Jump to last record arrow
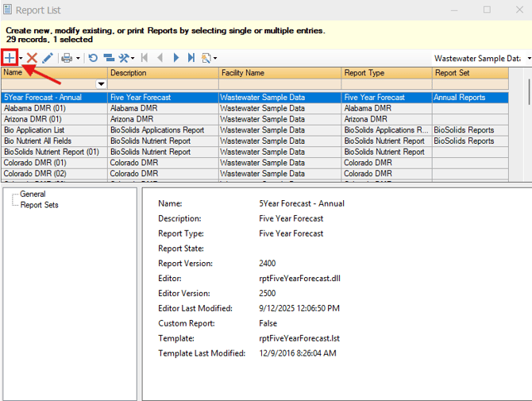This screenshot has width=532, height=401. [191, 58]
